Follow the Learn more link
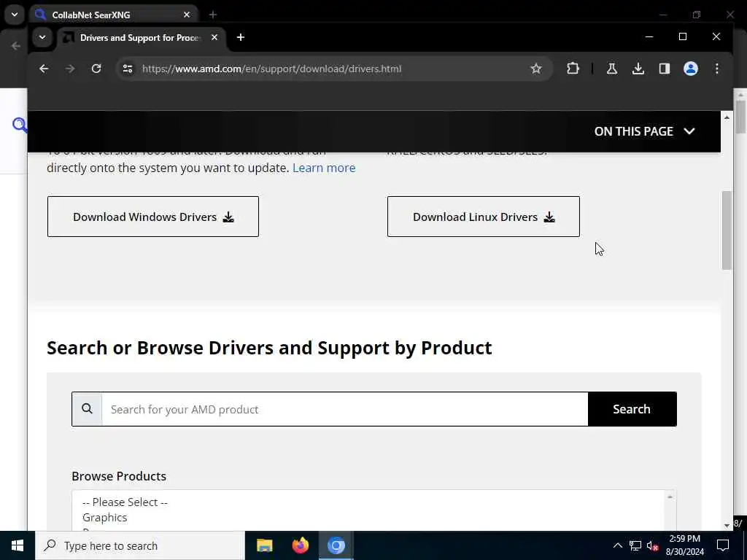 tap(324, 168)
